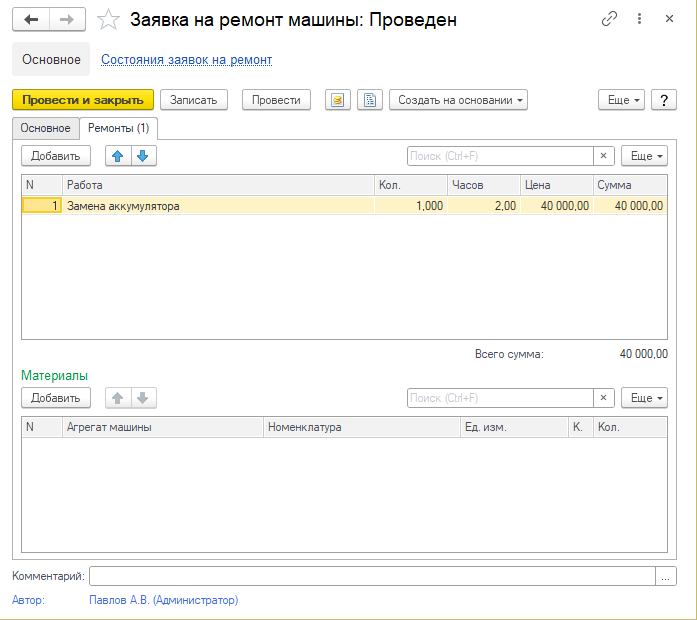This screenshot has height=620, width=697.
Task: Open the 'Основное' navigation section
Action: tap(51, 59)
